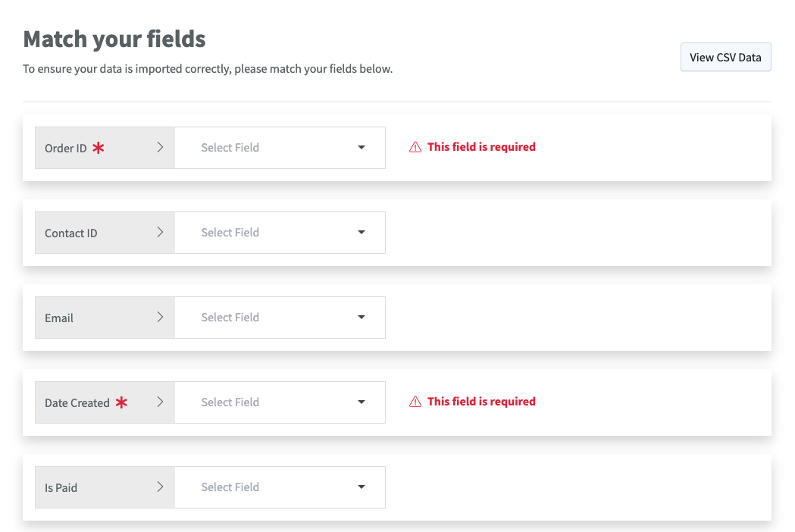Open the Order ID field dropdown
The width and height of the screenshot is (795, 532).
[280, 148]
